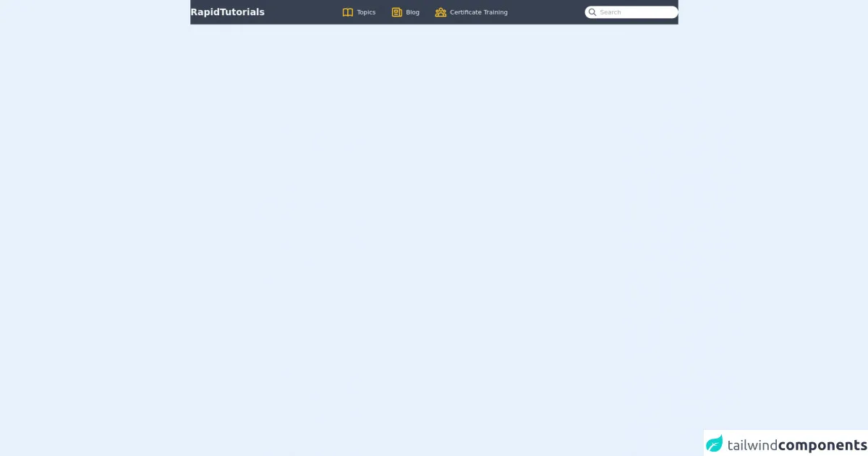Viewport: 868px width, 456px height.
Task: Click dark navbar gap between logo and Topics
Action: (302, 12)
